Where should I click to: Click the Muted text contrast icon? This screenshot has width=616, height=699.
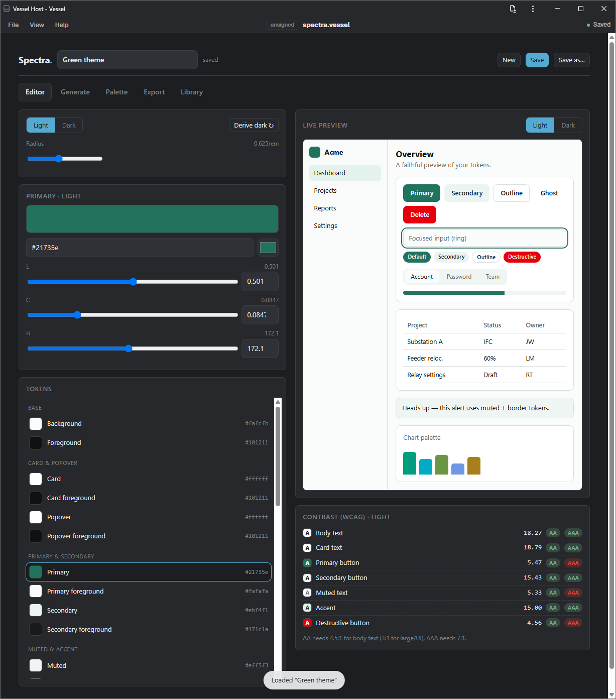point(307,593)
